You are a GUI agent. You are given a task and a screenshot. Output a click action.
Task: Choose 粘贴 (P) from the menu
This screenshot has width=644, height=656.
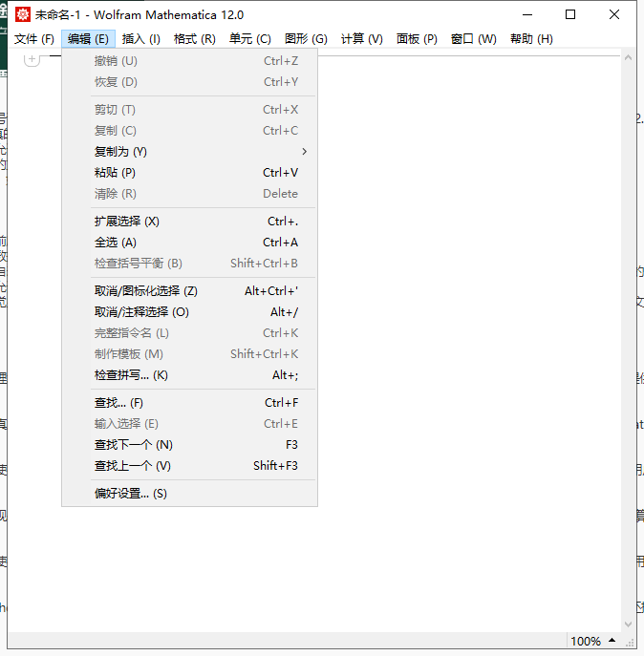point(190,173)
